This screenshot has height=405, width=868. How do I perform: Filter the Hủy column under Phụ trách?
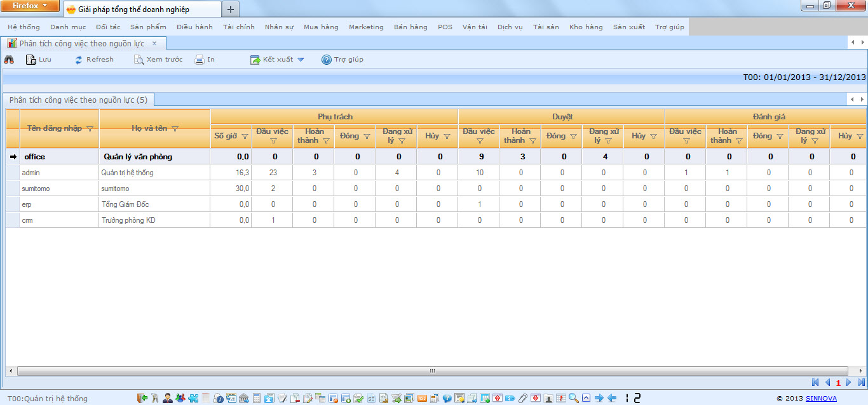click(x=447, y=136)
